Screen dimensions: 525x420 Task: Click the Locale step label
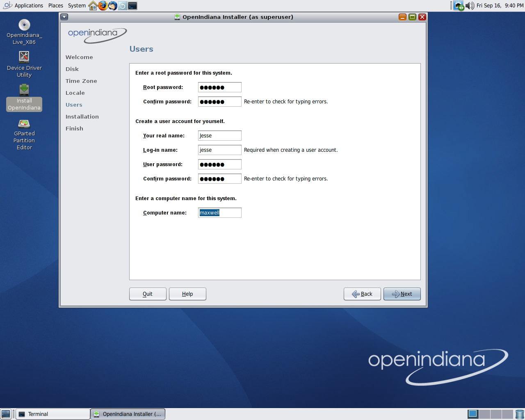pos(75,93)
